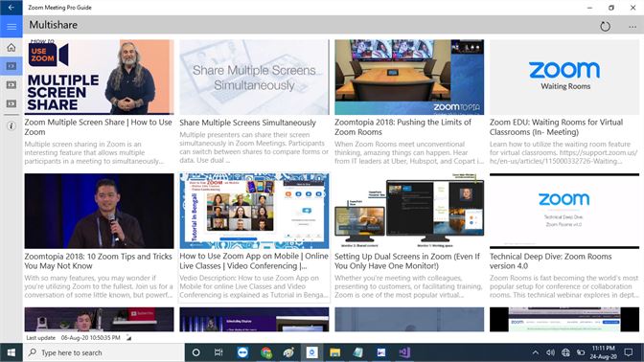Open the Zoomtopia conference room thumbnail
The height and width of the screenshot is (362, 644).
[x=409, y=78]
